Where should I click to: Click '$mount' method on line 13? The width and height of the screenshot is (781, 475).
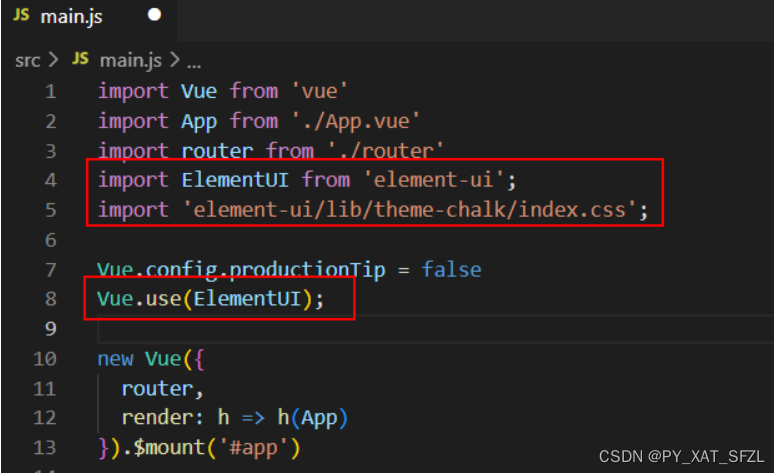pos(169,448)
